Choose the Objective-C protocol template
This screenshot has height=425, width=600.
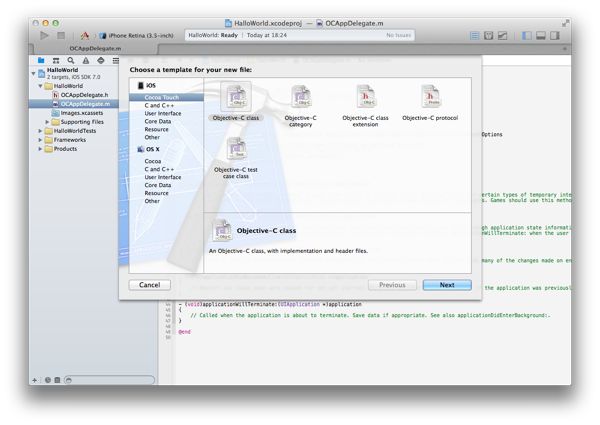point(430,103)
